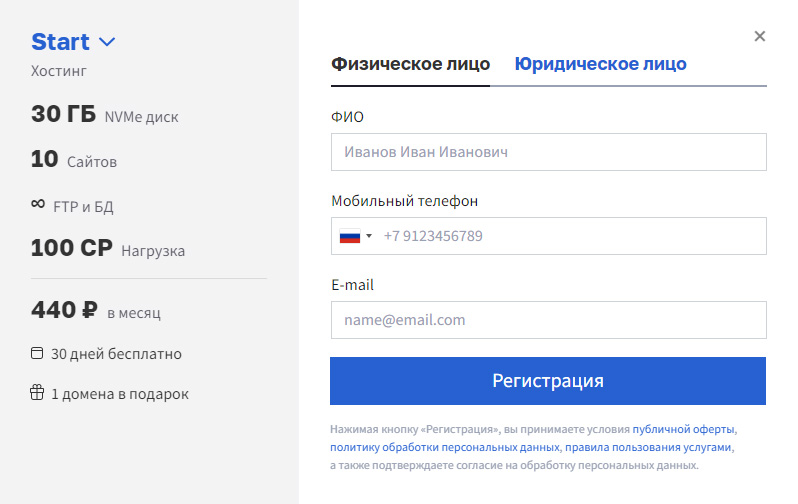This screenshot has width=798, height=504.
Task: Click the E-mail input field
Action: (x=549, y=320)
